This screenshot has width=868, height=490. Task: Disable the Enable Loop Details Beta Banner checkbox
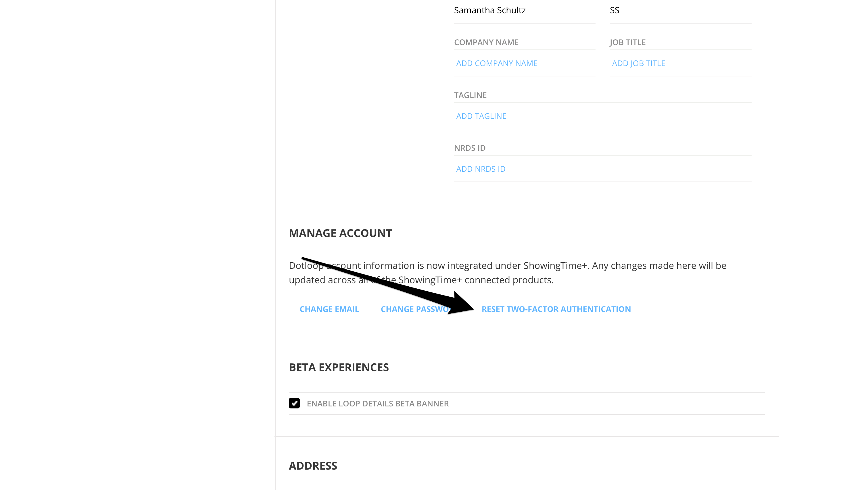[294, 403]
